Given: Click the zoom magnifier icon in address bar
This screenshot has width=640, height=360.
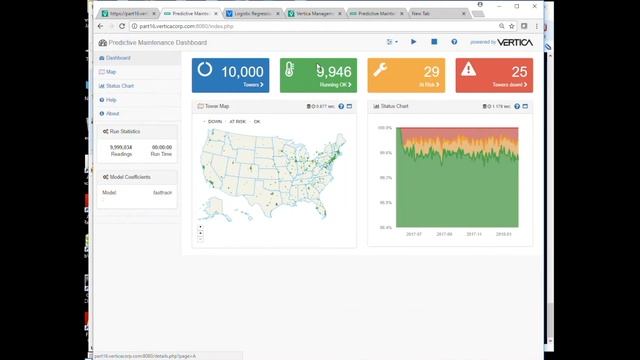Looking at the screenshot, I should click(501, 26).
